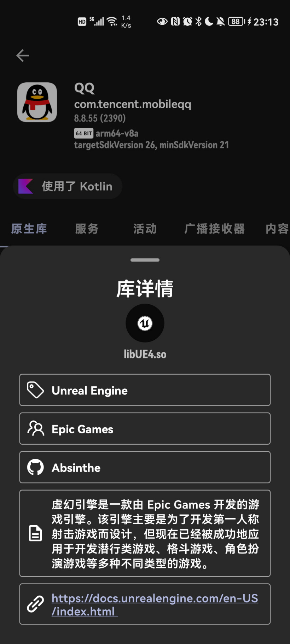The image size is (290, 644).
Task: Tap the document icon in description card
Action: [x=35, y=533]
